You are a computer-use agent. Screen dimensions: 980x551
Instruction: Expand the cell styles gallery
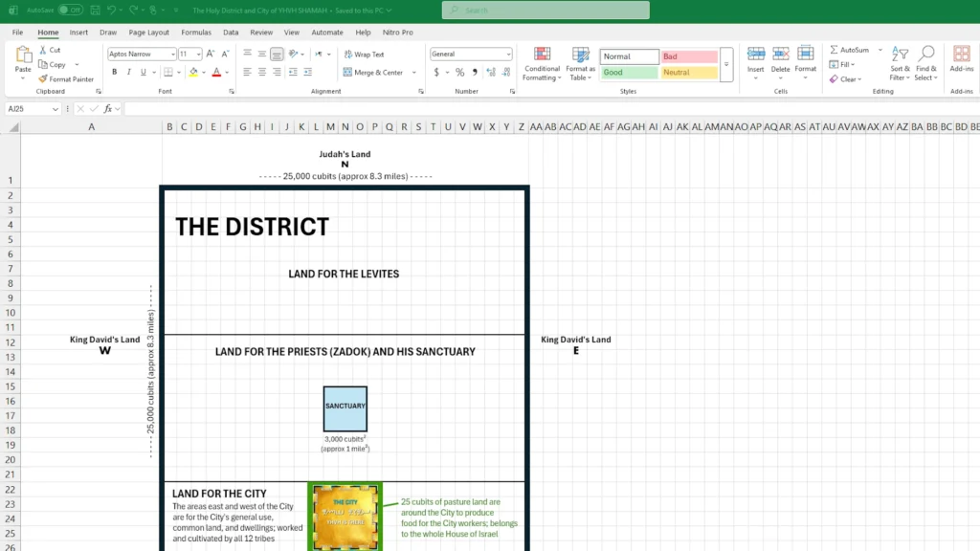(726, 64)
